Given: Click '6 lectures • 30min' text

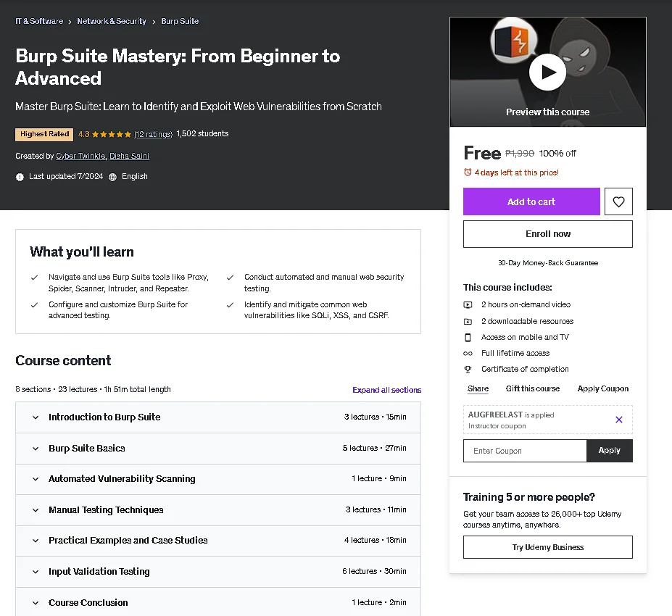Looking at the screenshot, I should [x=374, y=572].
